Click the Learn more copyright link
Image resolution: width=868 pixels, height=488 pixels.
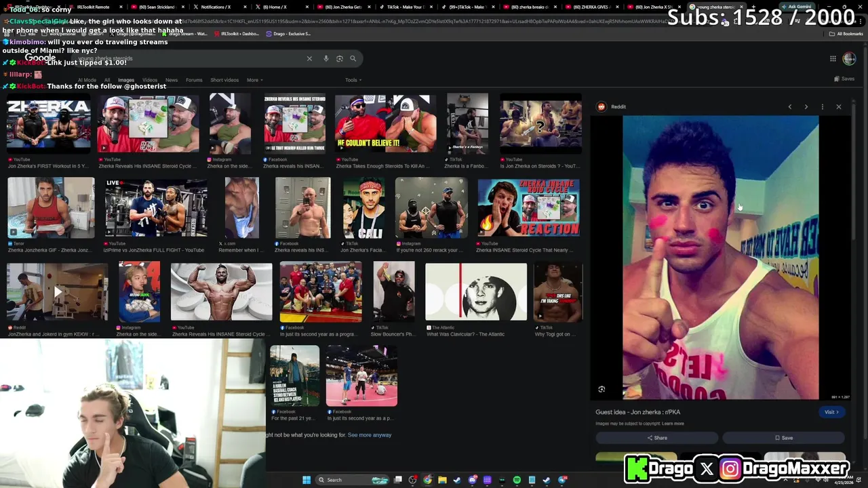click(x=673, y=424)
